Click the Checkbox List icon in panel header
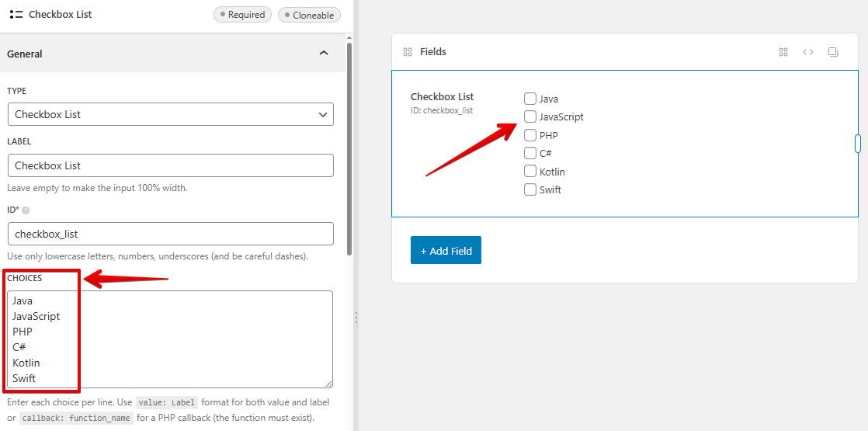868x431 pixels. click(x=16, y=14)
